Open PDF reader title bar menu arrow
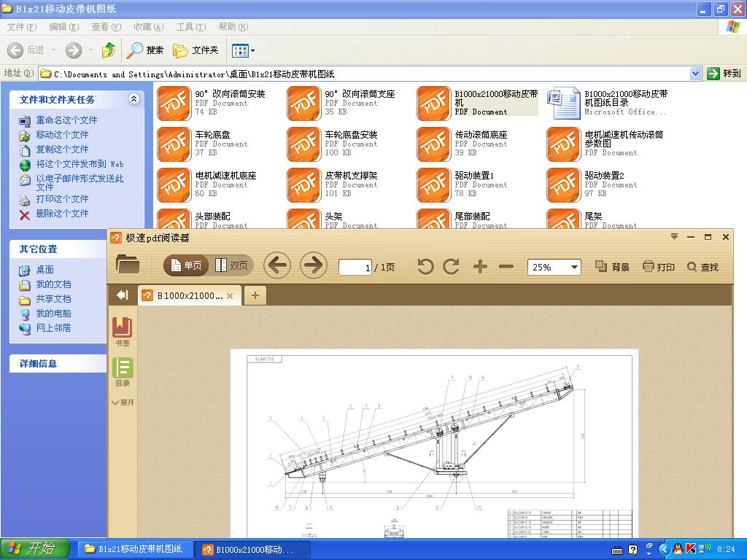This screenshot has height=560, width=747. click(674, 237)
